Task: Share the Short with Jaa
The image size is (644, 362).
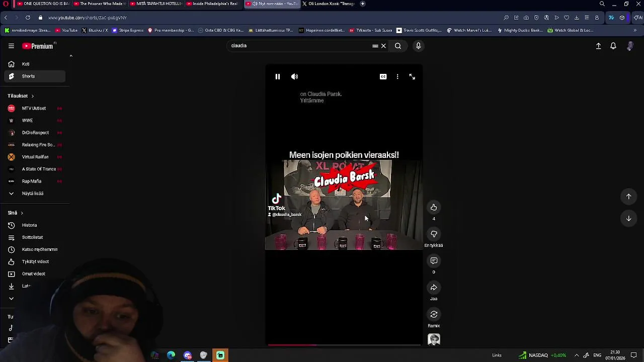Action: pyautogui.click(x=434, y=287)
